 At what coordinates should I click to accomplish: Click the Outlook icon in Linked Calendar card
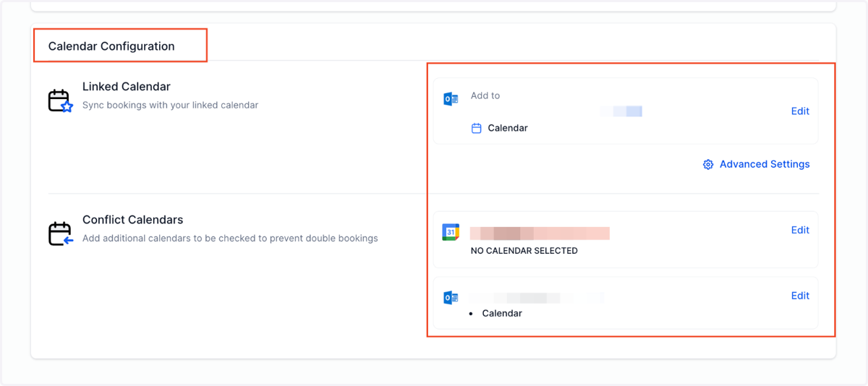(451, 99)
